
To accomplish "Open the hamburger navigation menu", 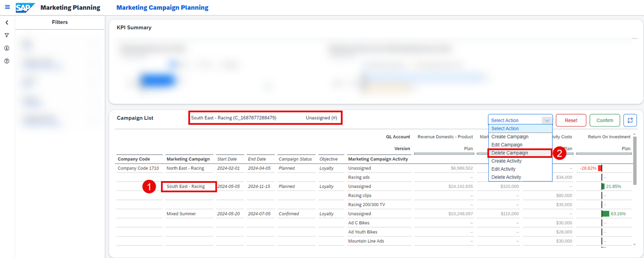I will (x=7, y=7).
